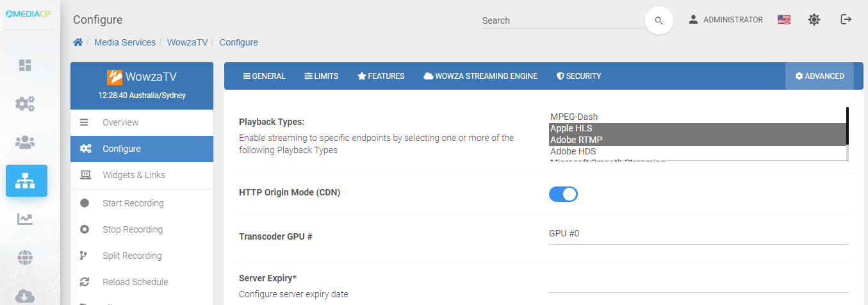The height and width of the screenshot is (305, 868).
Task: Switch to the Limits tab
Action: coord(321,76)
